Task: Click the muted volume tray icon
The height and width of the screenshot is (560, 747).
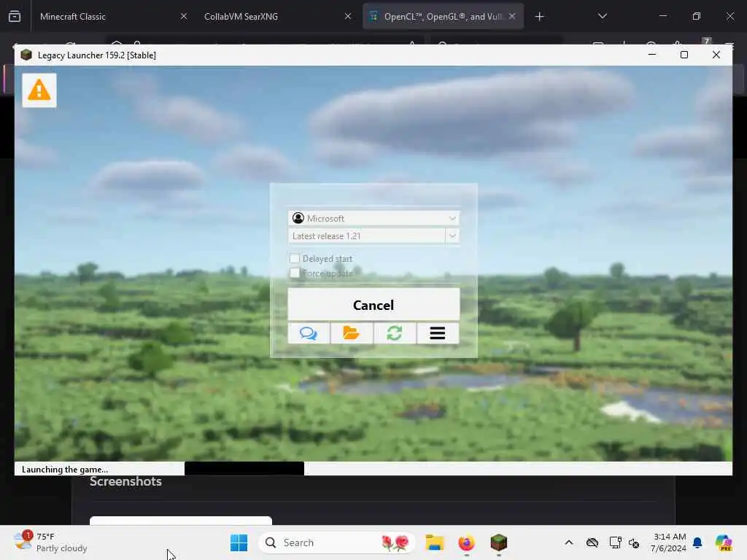Action: pos(634,542)
